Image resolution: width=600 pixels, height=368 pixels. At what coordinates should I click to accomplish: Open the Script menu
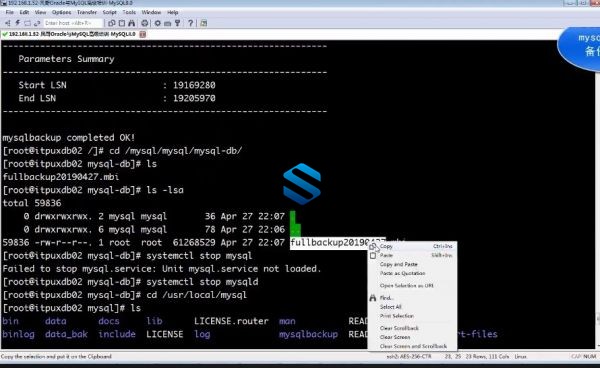click(x=109, y=12)
